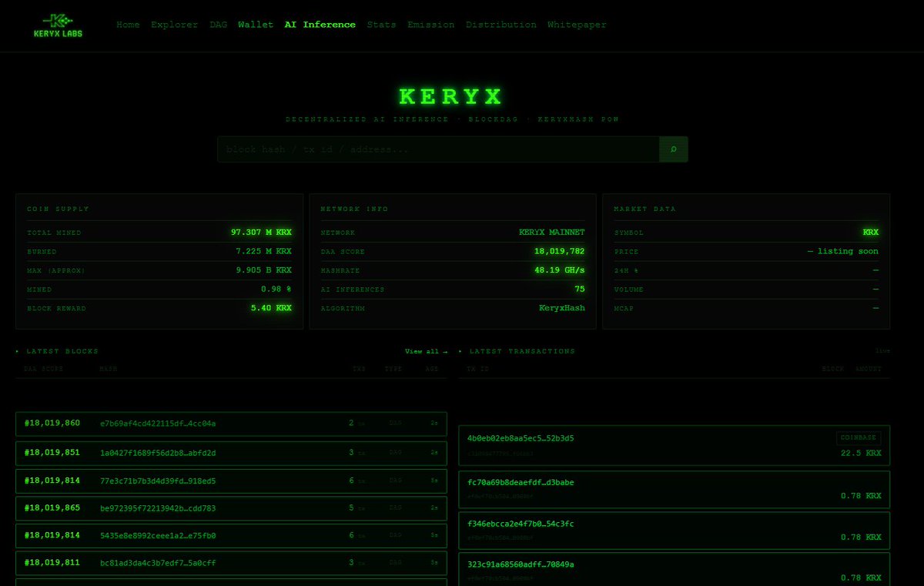Click the MARKET DATA panel header

pyautogui.click(x=645, y=209)
